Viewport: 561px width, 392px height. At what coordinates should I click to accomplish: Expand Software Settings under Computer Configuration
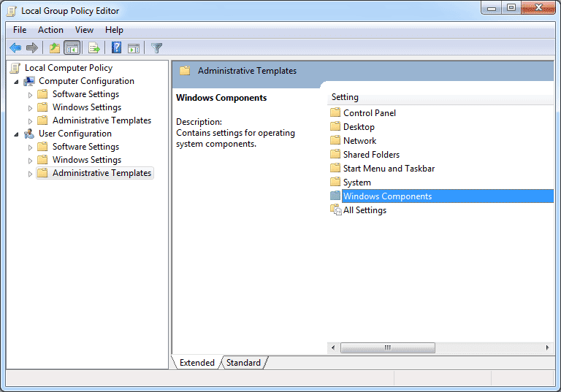(31, 95)
